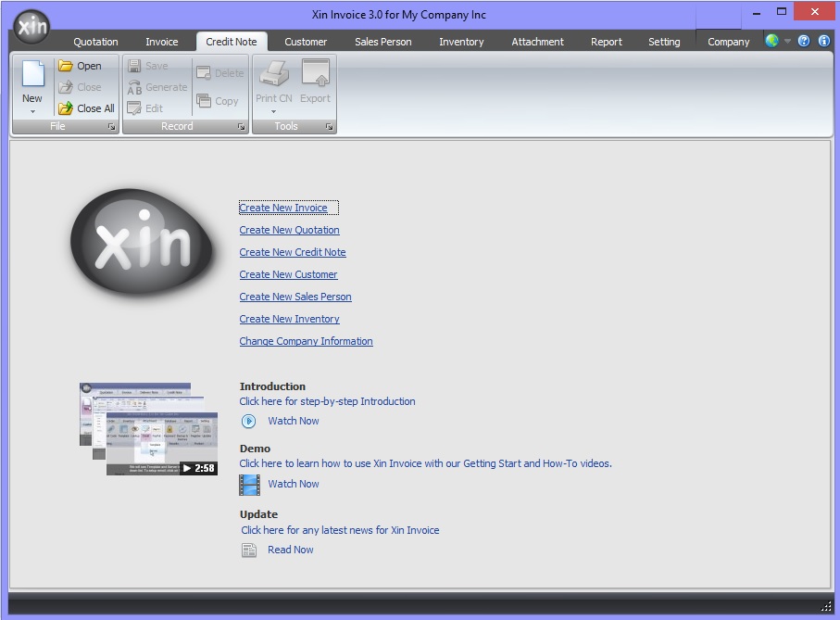Image resolution: width=840 pixels, height=620 pixels.
Task: Open the Customer tab
Action: (x=306, y=42)
